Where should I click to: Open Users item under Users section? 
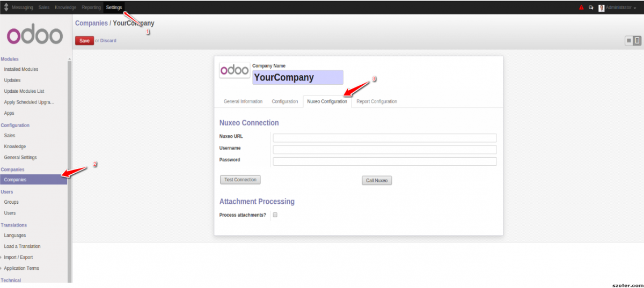click(10, 213)
